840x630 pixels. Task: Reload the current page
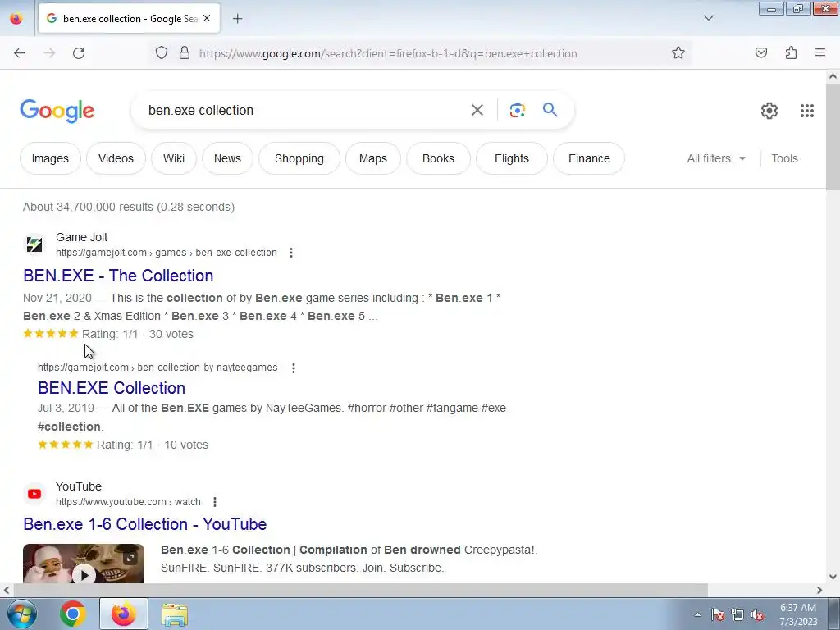point(79,53)
